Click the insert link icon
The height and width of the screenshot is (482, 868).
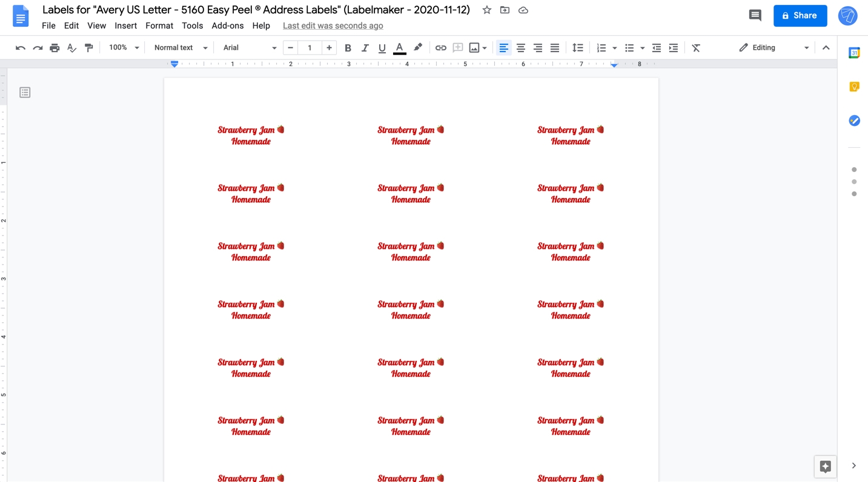[x=440, y=48]
